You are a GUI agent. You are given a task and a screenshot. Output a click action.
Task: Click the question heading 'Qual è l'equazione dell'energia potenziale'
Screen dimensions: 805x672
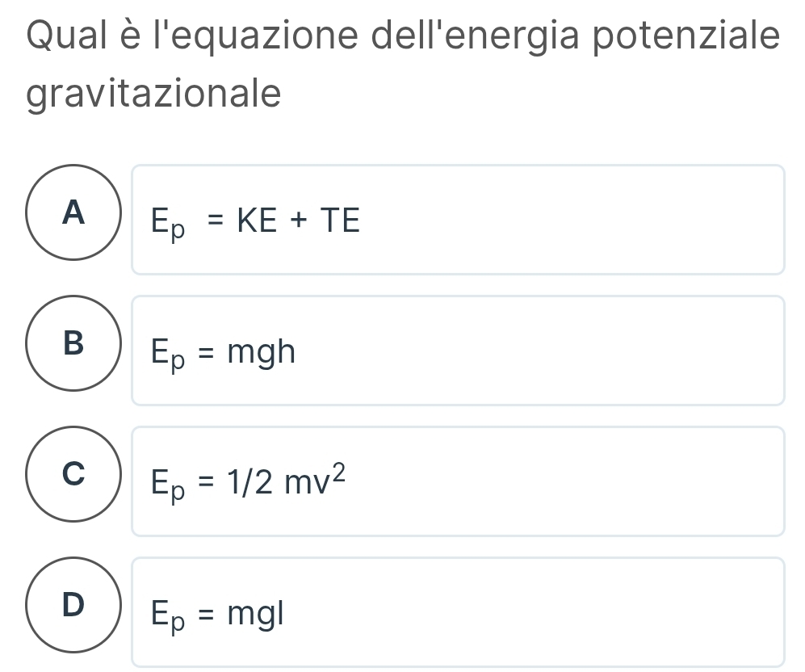point(403,36)
